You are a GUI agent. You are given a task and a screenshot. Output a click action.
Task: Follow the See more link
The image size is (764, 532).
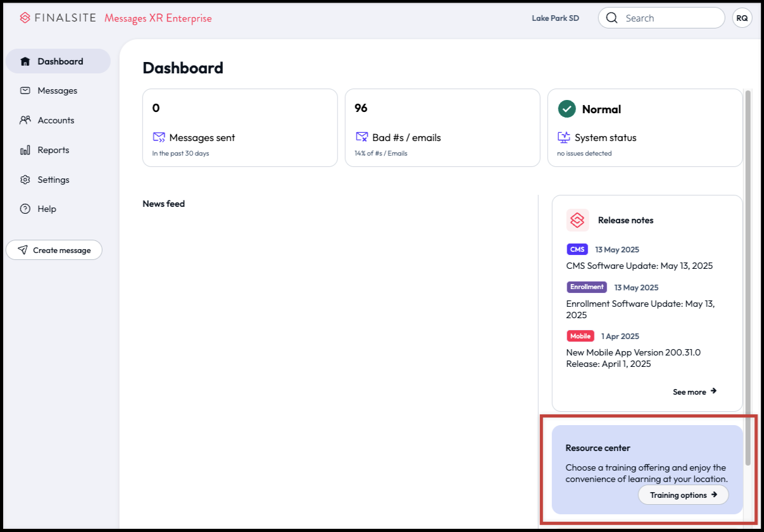pos(694,392)
